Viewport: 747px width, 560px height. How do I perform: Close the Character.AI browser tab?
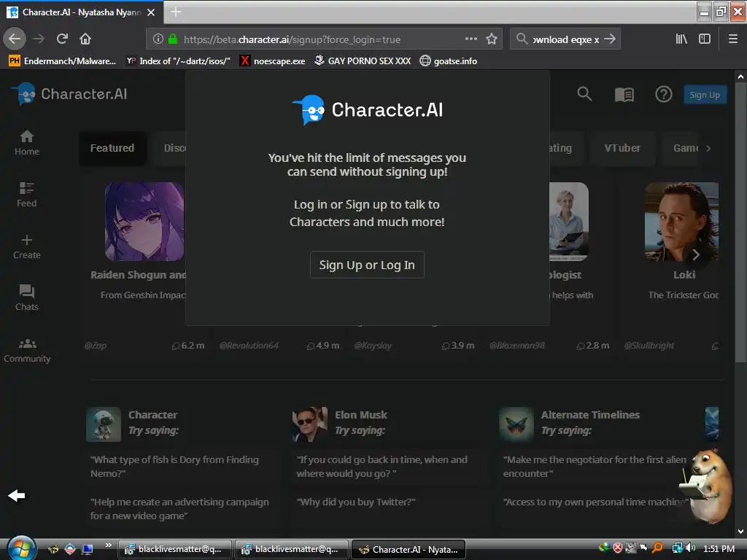151,12
